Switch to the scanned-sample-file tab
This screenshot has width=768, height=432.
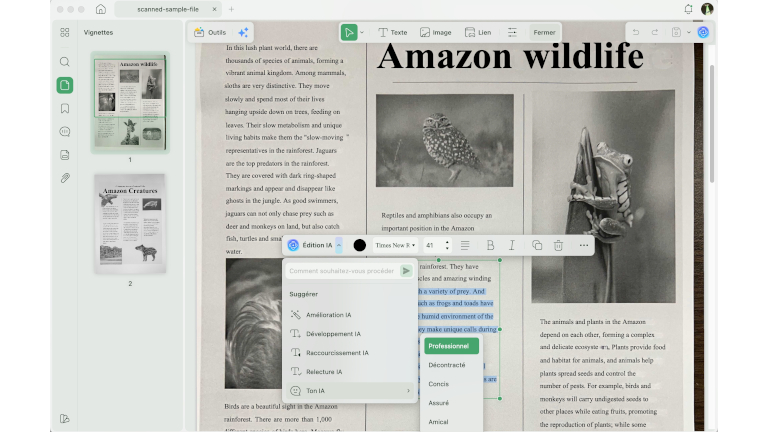(x=168, y=9)
